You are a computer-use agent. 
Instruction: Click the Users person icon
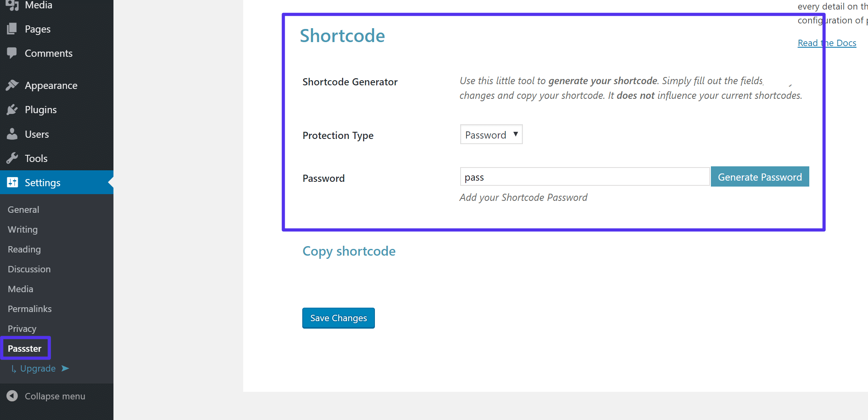12,134
